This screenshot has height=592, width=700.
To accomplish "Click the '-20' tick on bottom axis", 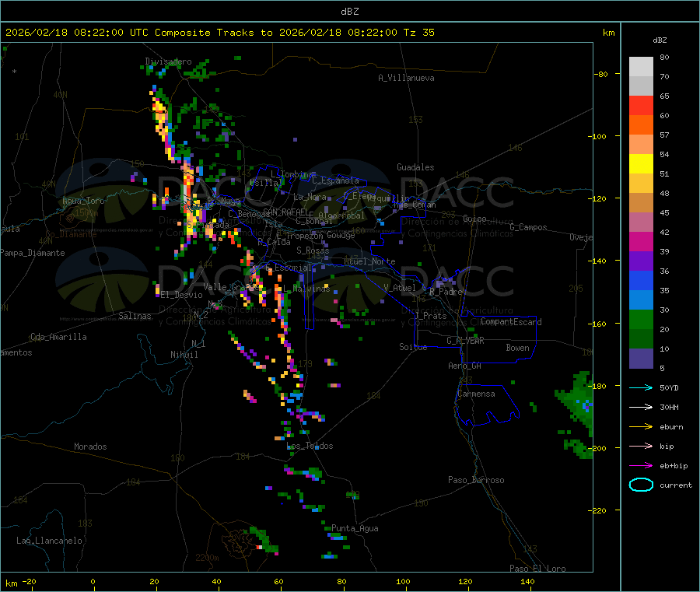I will (x=30, y=581).
